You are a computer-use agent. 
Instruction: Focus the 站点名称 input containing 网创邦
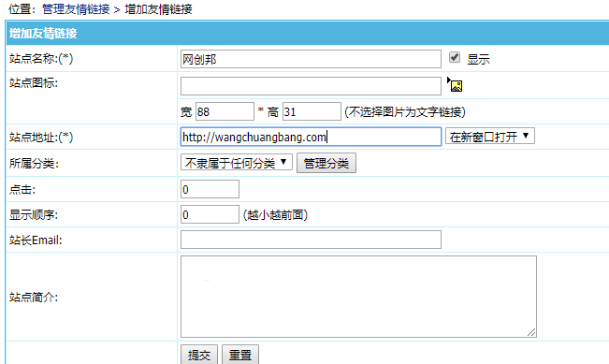tap(311, 59)
